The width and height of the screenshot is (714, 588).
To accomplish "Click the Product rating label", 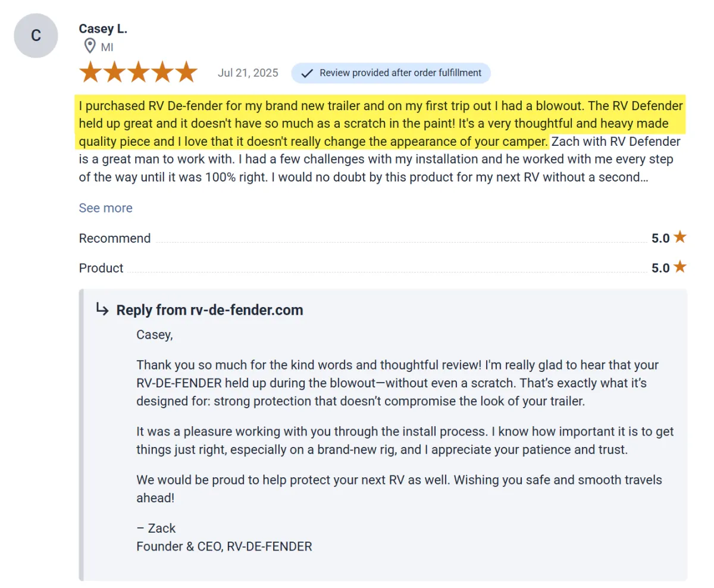I will pyautogui.click(x=101, y=268).
